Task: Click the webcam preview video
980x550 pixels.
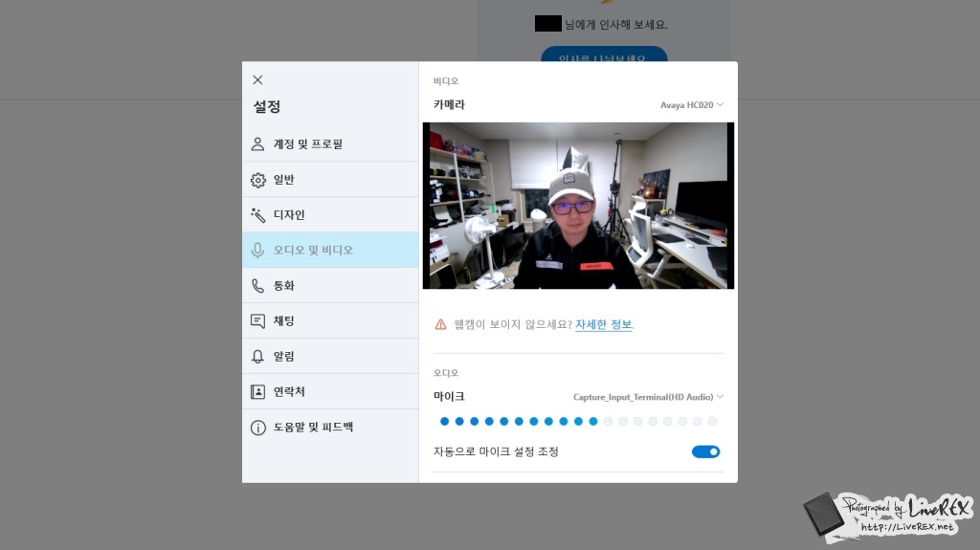Action: [x=578, y=206]
